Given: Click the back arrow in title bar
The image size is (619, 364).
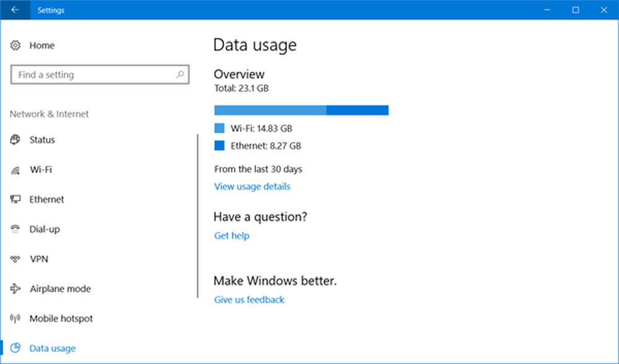Looking at the screenshot, I should click(15, 10).
